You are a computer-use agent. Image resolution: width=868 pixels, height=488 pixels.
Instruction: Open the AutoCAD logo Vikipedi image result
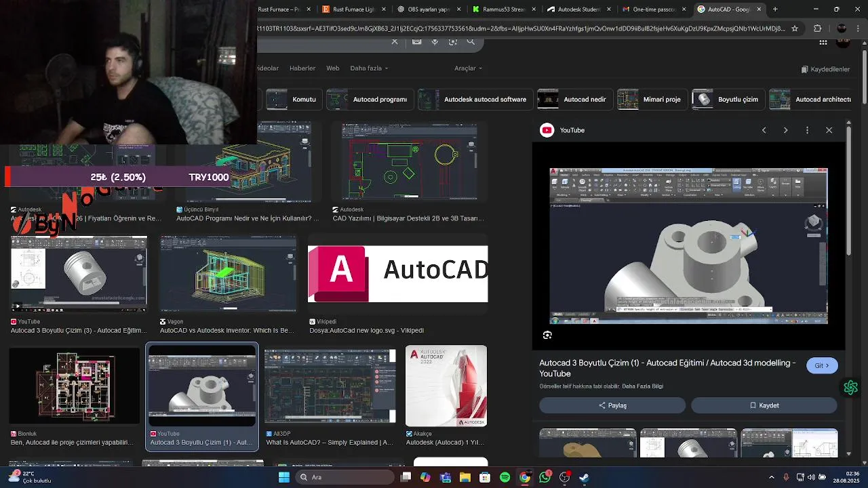coord(398,274)
